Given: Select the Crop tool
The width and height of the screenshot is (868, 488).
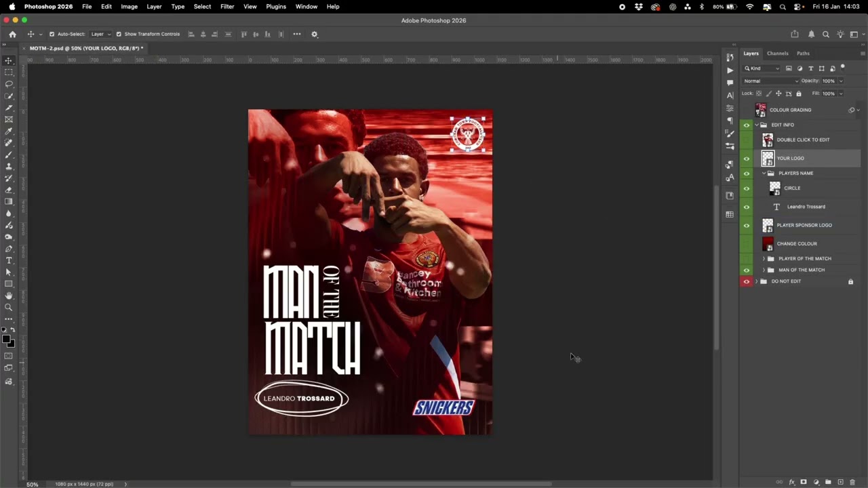Looking at the screenshot, I should click(9, 108).
